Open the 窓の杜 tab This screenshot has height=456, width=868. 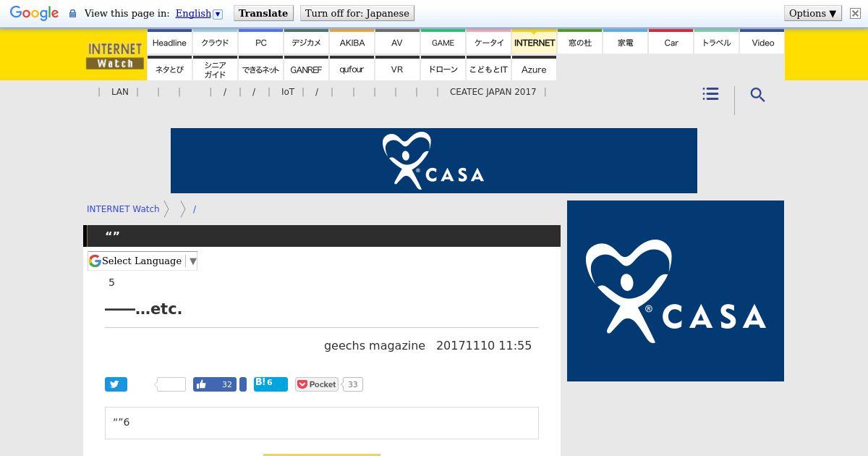click(x=580, y=42)
